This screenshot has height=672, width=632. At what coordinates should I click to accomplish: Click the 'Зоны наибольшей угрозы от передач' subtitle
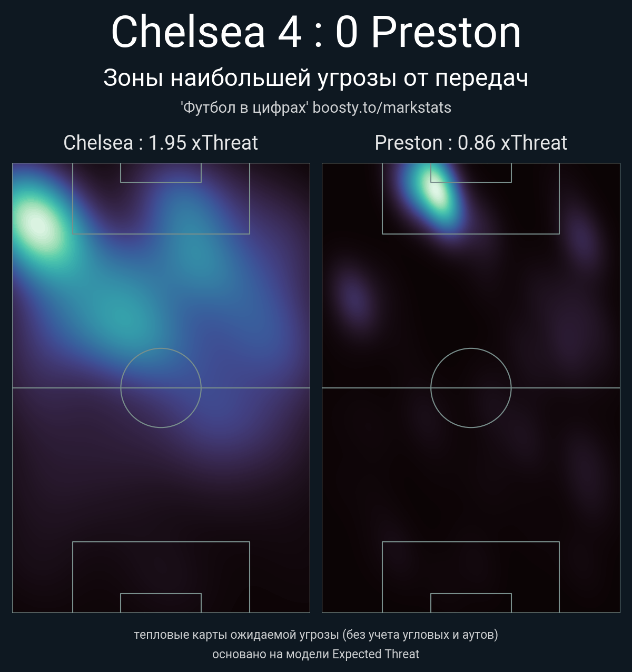[x=316, y=78]
